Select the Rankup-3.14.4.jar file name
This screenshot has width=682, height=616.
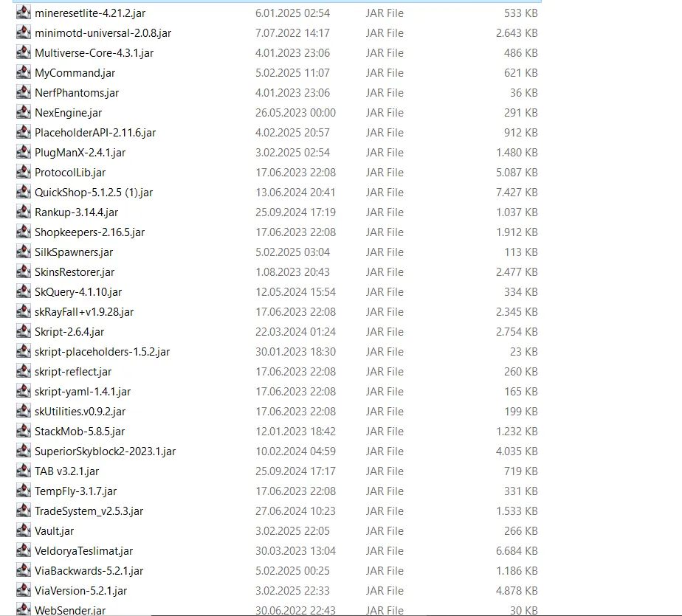pos(77,212)
